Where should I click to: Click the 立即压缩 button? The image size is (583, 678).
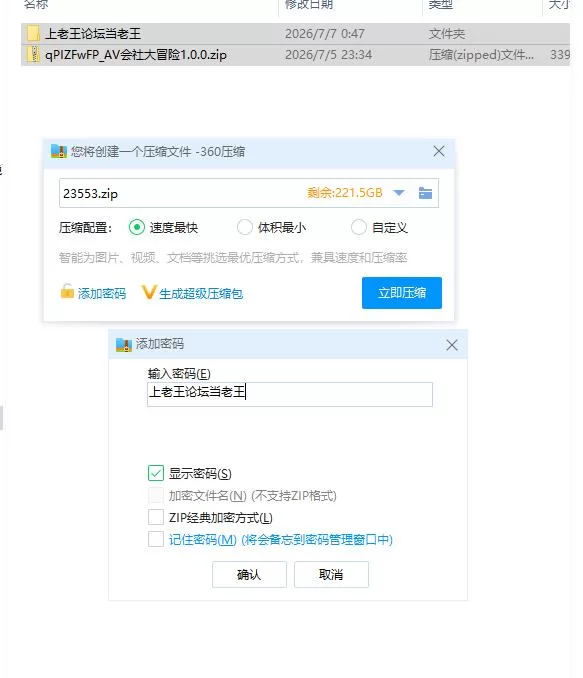[402, 293]
